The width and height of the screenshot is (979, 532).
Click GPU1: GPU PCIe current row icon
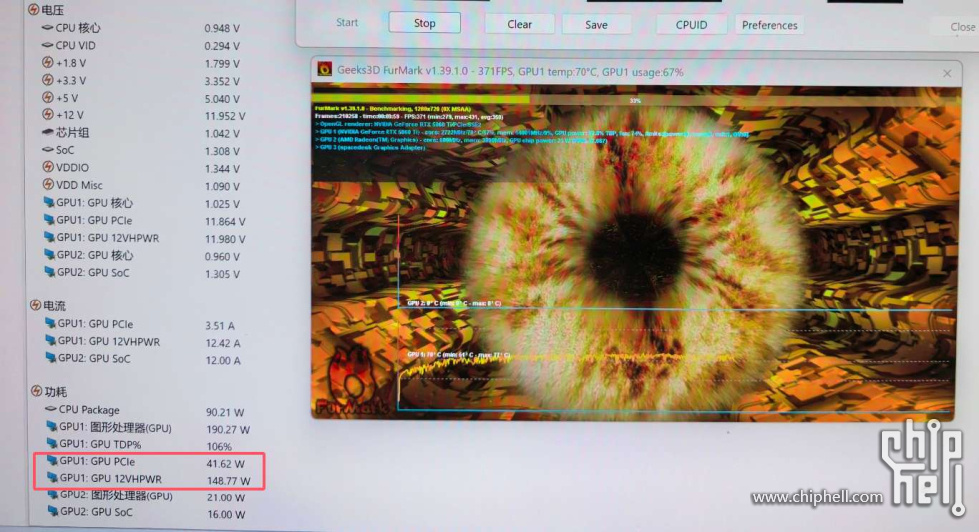51,323
